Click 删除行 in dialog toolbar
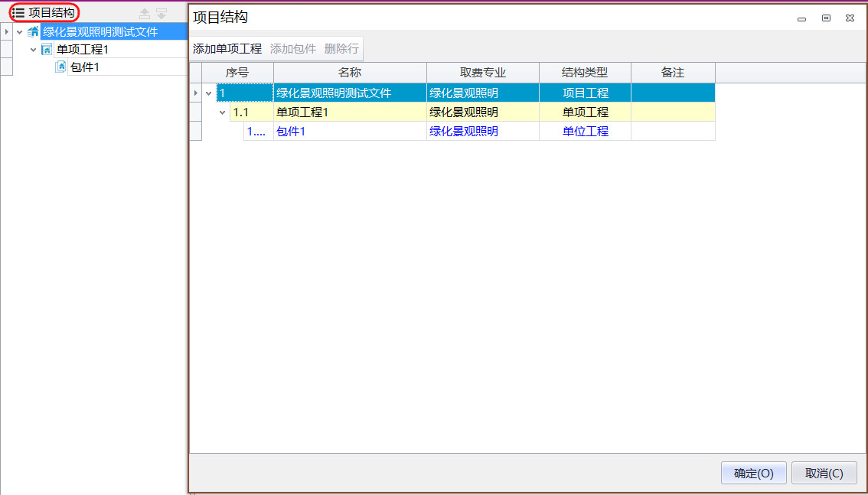 point(341,49)
